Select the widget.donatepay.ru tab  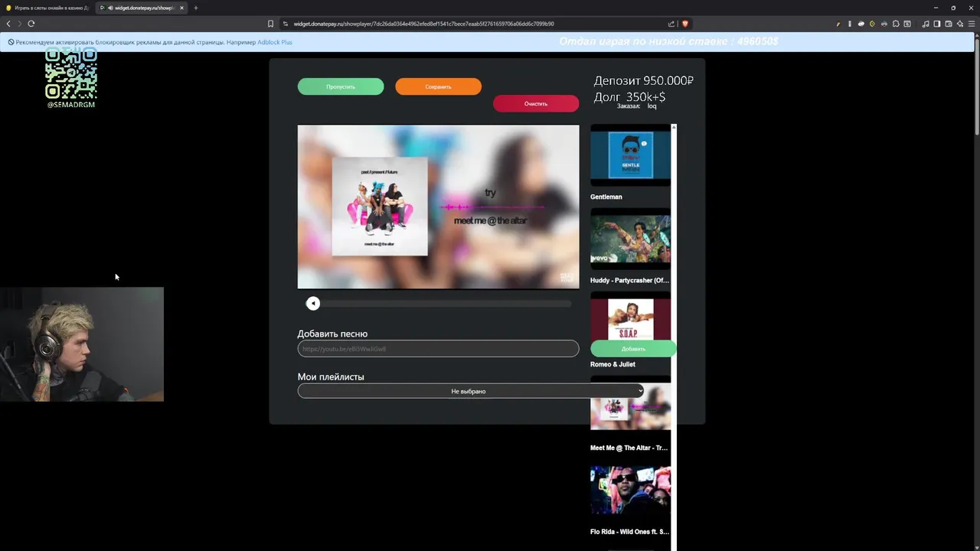(142, 8)
